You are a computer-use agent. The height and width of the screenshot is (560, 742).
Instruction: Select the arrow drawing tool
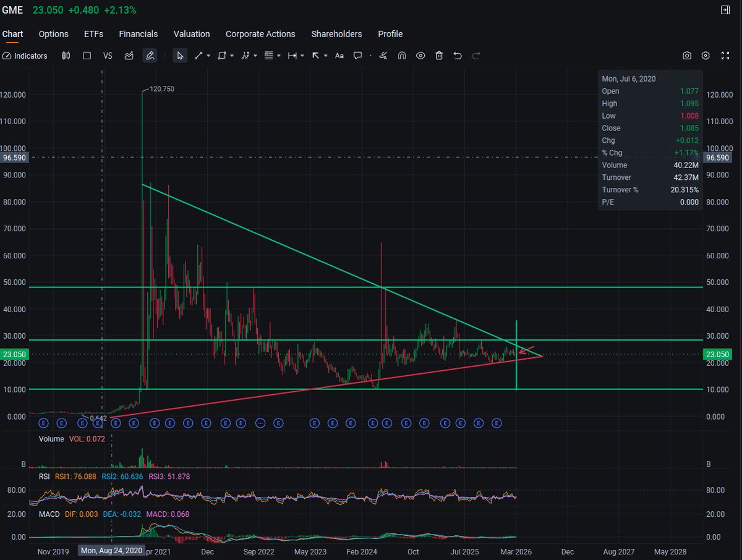(315, 56)
